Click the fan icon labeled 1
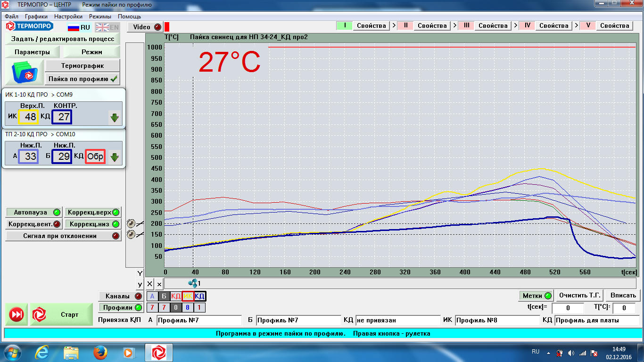Image resolution: width=644 pixels, height=362 pixels. click(194, 283)
